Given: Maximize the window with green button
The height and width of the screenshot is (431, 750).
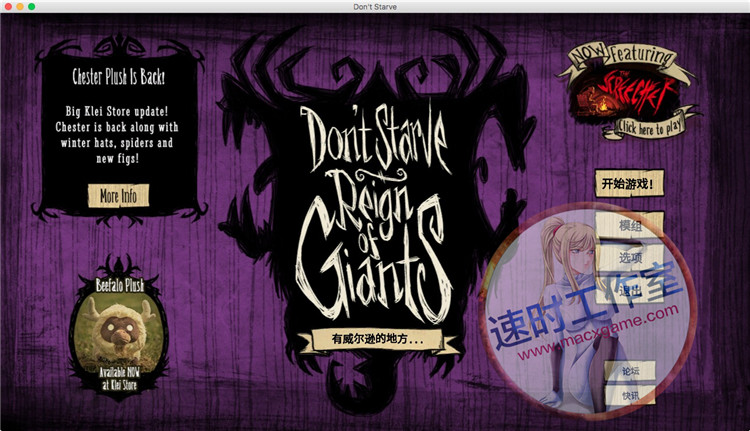Looking at the screenshot, I should 31,7.
